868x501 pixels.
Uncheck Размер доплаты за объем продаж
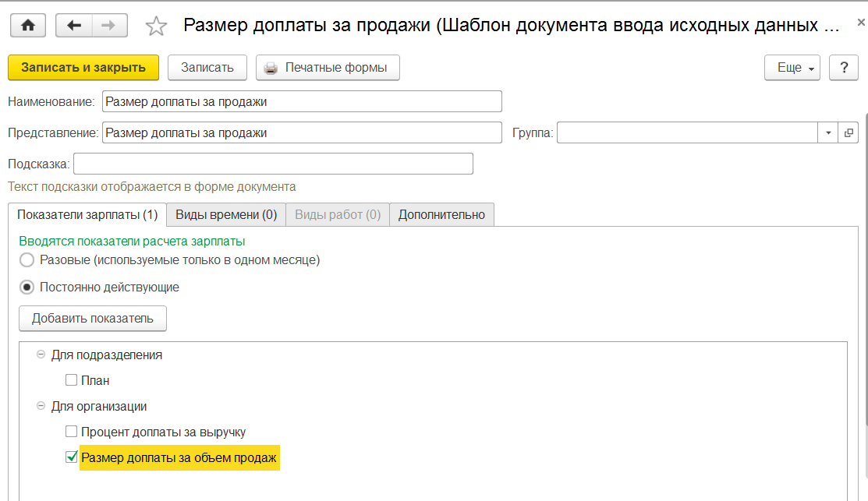point(72,457)
